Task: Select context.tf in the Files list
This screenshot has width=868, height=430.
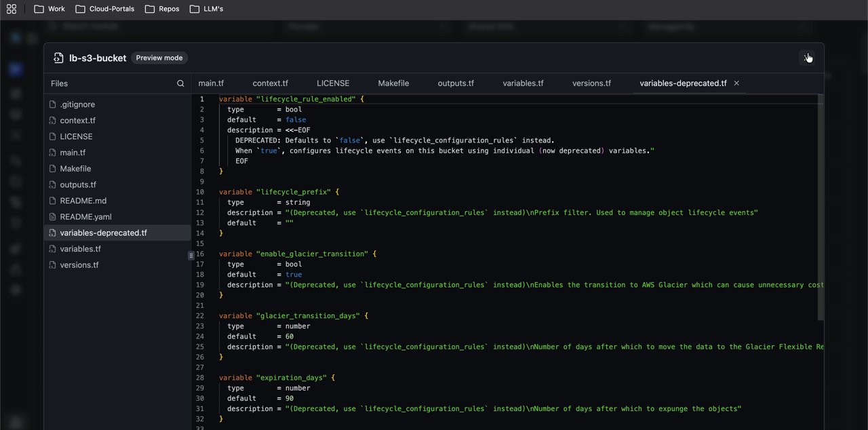Action: pyautogui.click(x=117, y=121)
